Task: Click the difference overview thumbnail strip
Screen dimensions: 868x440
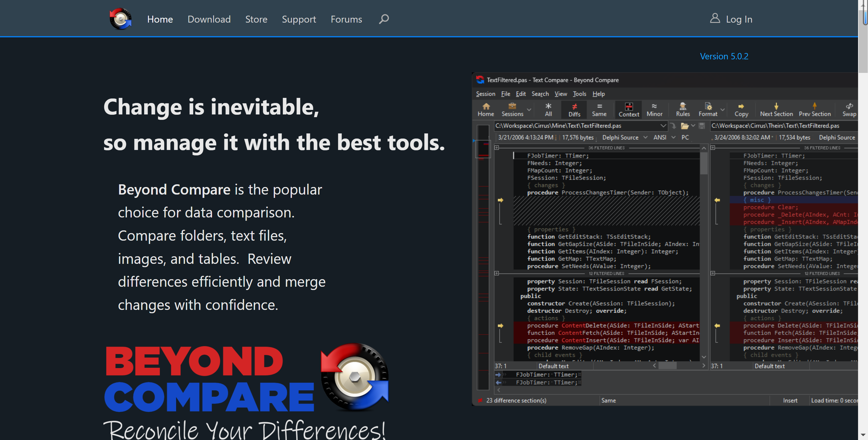Action: (483, 257)
